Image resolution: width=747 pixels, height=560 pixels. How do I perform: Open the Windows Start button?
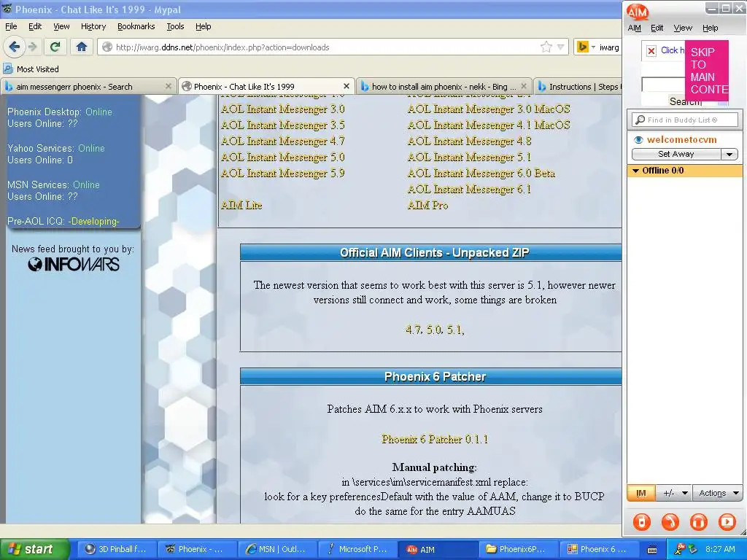point(35,549)
